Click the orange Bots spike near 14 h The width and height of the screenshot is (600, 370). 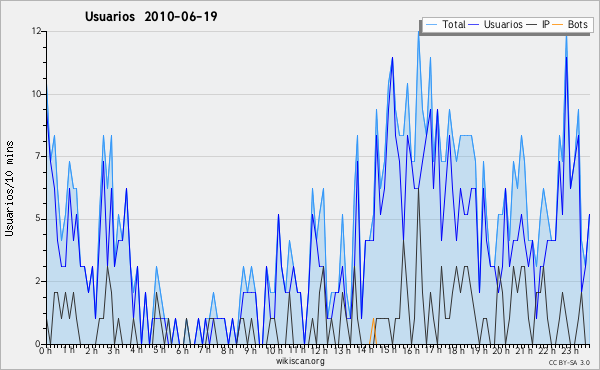click(x=373, y=331)
